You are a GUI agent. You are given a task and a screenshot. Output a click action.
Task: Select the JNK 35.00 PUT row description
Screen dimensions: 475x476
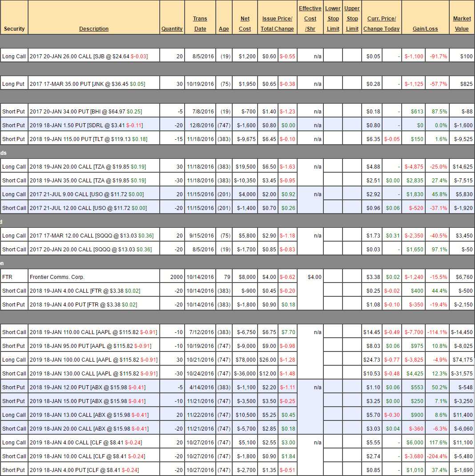point(87,84)
